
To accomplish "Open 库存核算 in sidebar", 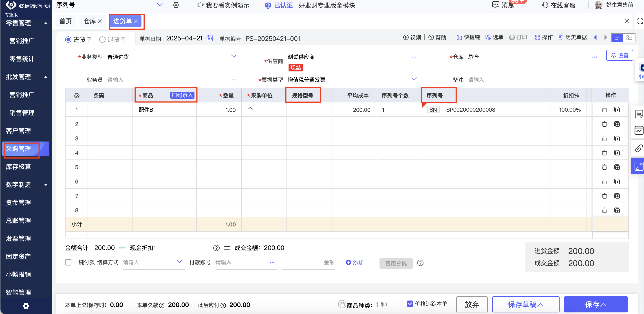I will (18, 166).
